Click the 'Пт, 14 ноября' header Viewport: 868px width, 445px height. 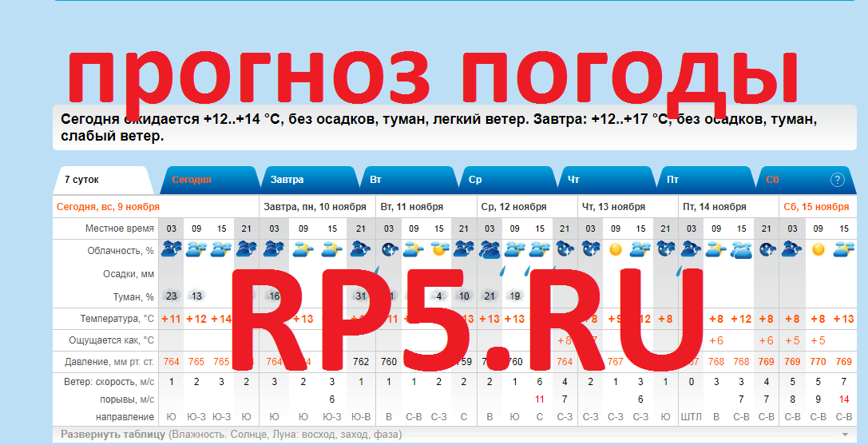714,207
